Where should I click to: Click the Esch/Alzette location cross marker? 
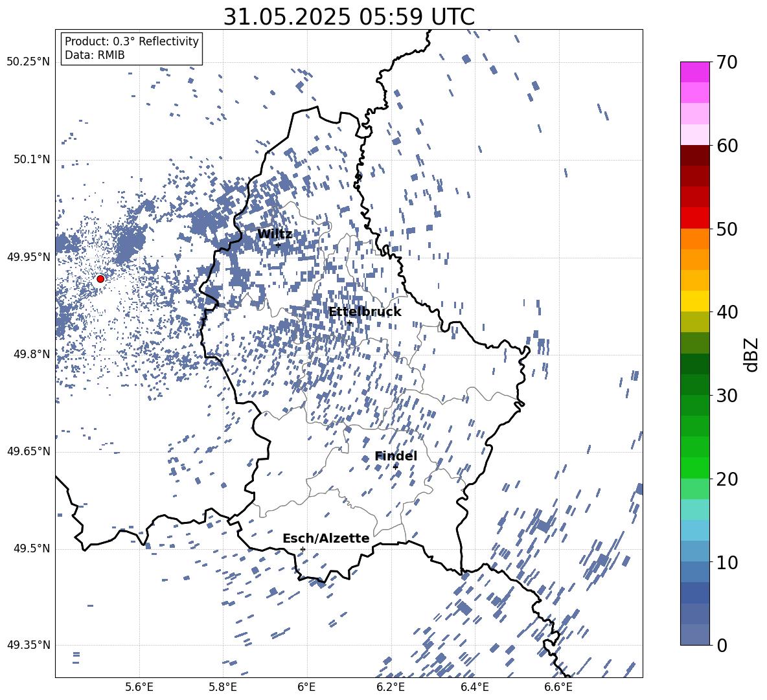(x=303, y=549)
